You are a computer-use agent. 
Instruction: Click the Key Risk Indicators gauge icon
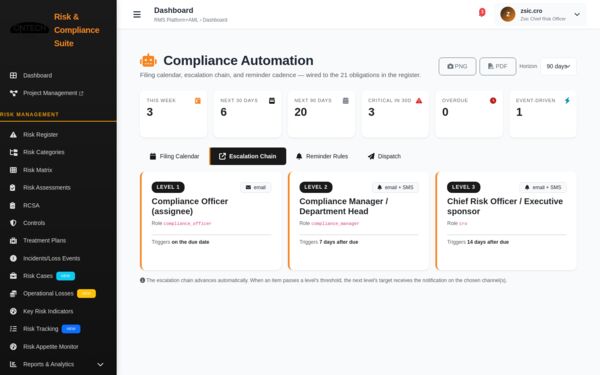point(13,311)
